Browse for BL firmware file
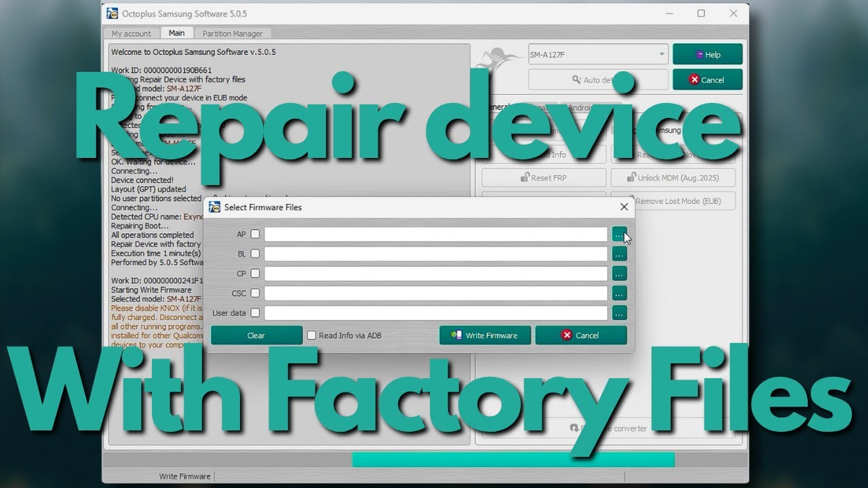Viewport: 868px width, 488px height. tap(619, 254)
